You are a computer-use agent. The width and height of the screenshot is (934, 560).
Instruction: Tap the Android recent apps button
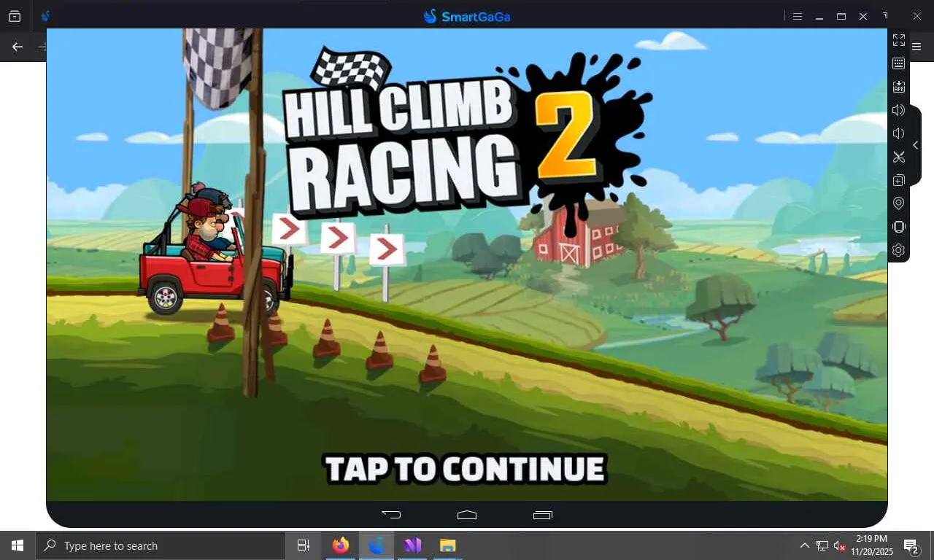click(543, 514)
